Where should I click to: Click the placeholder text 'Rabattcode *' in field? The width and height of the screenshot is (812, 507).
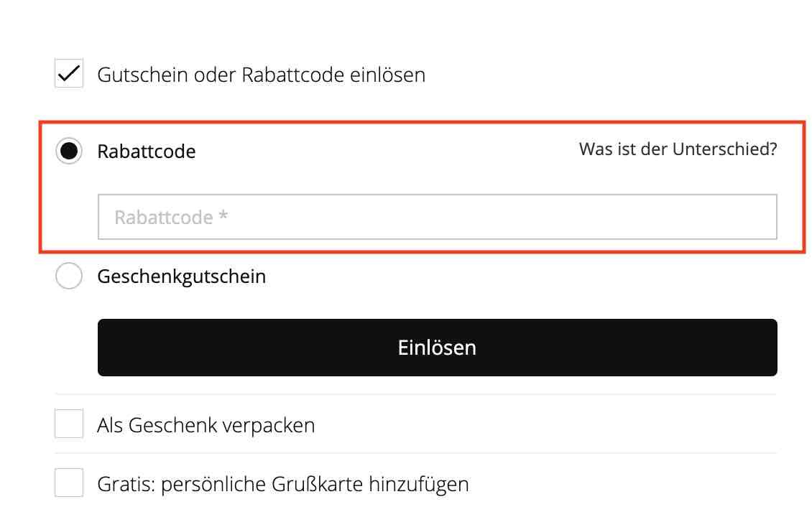point(172,218)
